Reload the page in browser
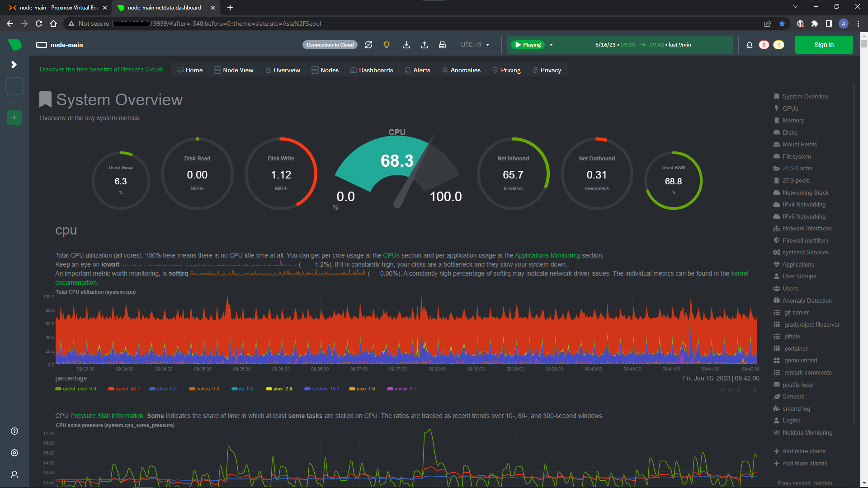 tap(39, 23)
